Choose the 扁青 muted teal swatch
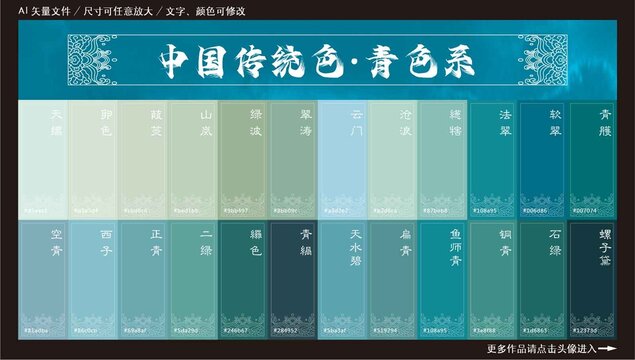The width and height of the screenshot is (635, 360). coord(392,279)
